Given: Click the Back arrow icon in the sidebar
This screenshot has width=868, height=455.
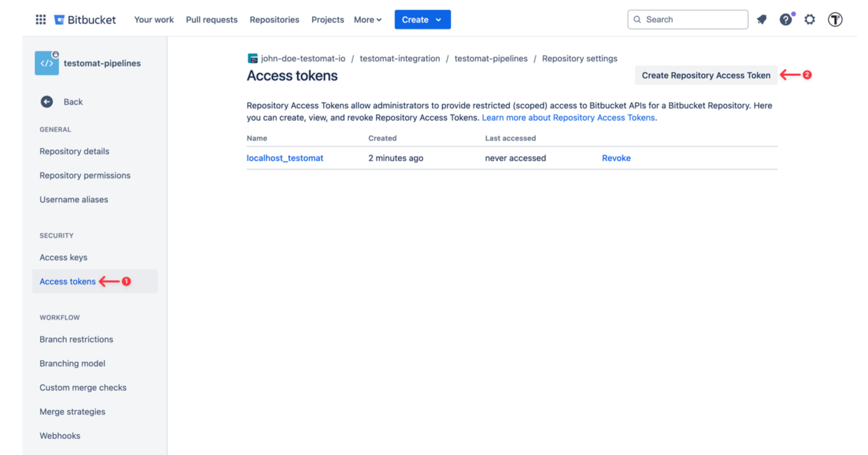Looking at the screenshot, I should (x=47, y=101).
